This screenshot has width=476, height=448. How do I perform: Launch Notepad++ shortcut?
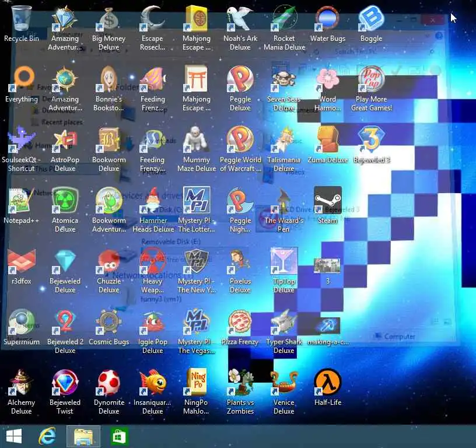21,201
